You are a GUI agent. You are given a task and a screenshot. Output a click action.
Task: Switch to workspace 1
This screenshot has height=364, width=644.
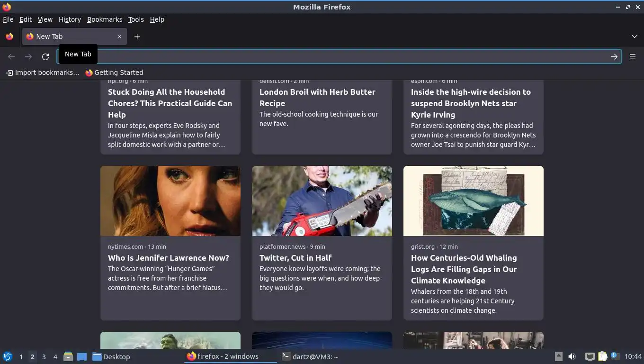click(x=21, y=357)
